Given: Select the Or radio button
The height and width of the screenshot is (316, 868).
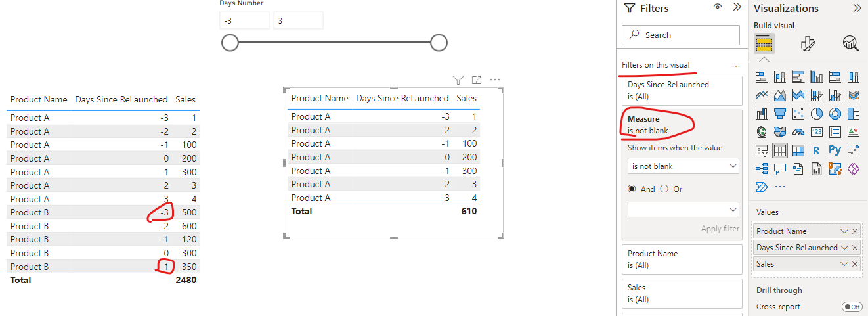Looking at the screenshot, I should tap(664, 189).
